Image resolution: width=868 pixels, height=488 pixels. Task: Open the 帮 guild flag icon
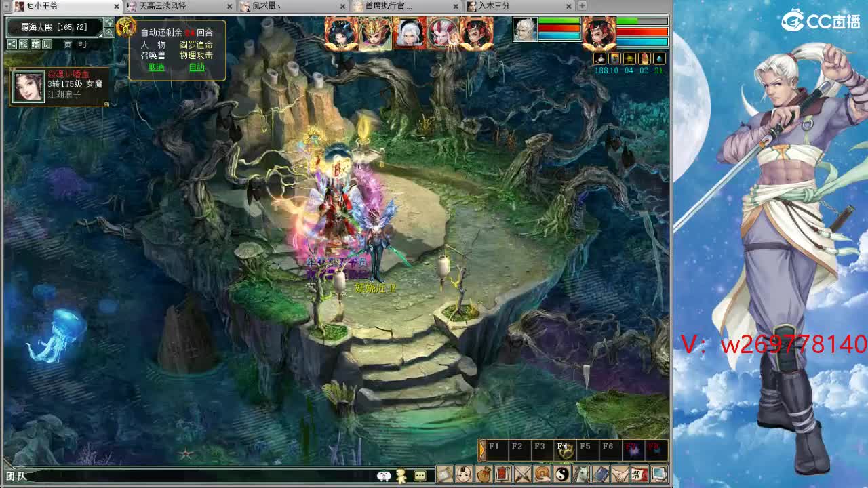639,474
